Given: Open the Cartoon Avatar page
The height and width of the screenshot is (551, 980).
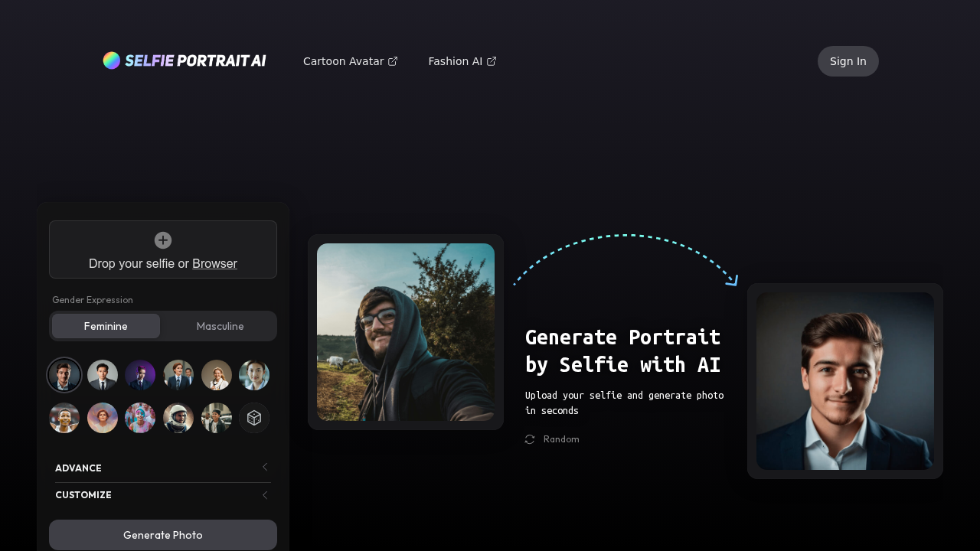Looking at the screenshot, I should point(343,60).
